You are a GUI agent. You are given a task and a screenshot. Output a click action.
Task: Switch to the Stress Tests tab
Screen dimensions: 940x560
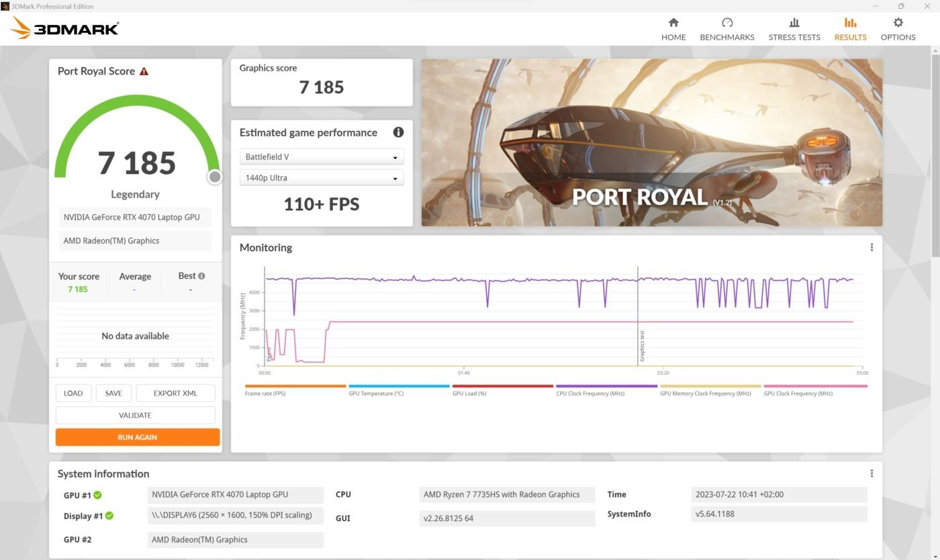click(794, 30)
